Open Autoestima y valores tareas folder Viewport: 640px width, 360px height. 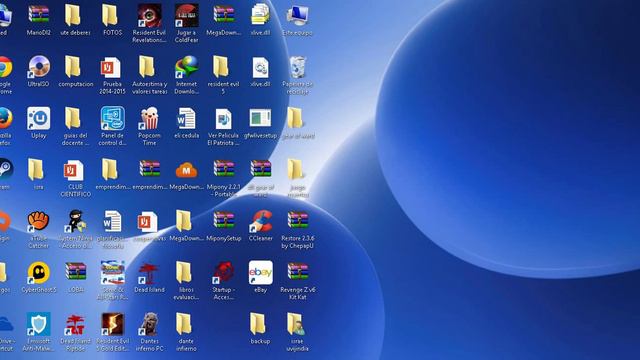147,67
